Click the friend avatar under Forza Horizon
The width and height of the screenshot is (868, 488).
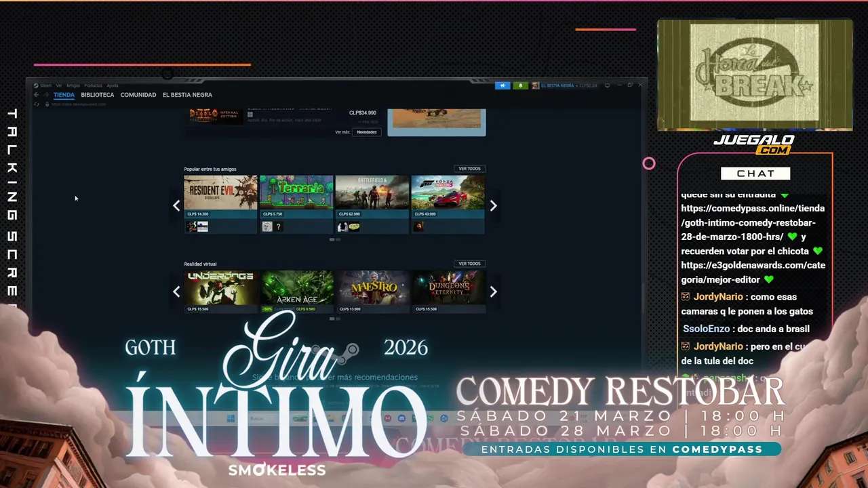click(418, 226)
